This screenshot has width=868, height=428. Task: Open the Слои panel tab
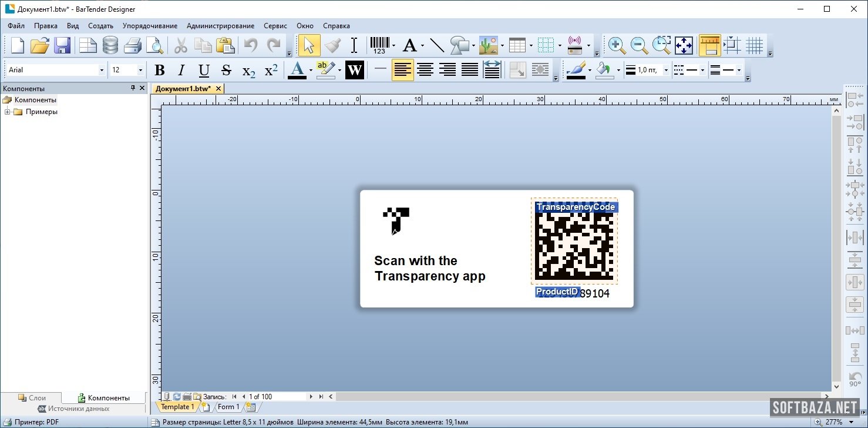[x=32, y=398]
